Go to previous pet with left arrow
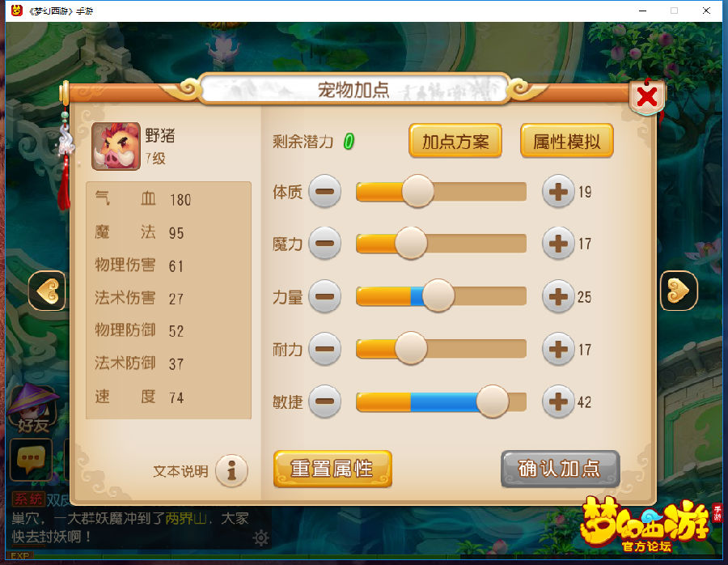728x565 pixels. pyautogui.click(x=47, y=291)
